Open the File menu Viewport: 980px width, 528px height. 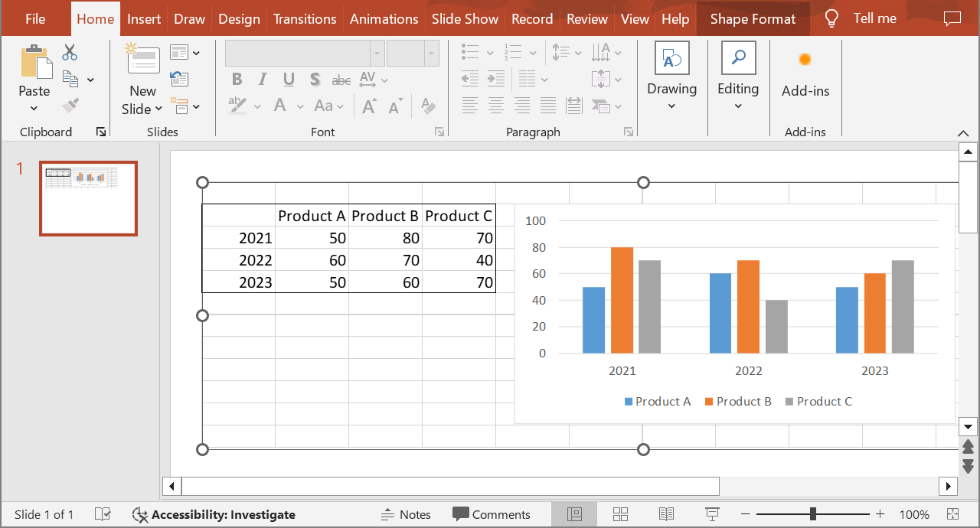click(x=35, y=19)
